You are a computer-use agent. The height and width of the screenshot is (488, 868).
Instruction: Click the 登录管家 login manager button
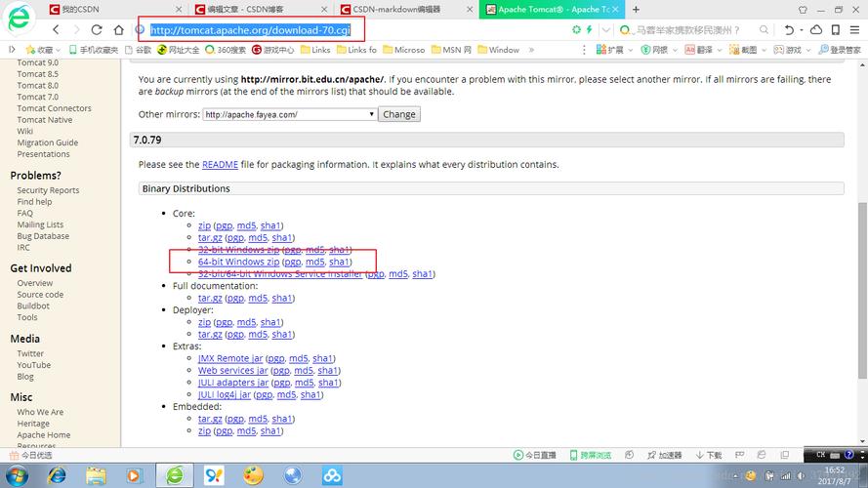[841, 50]
